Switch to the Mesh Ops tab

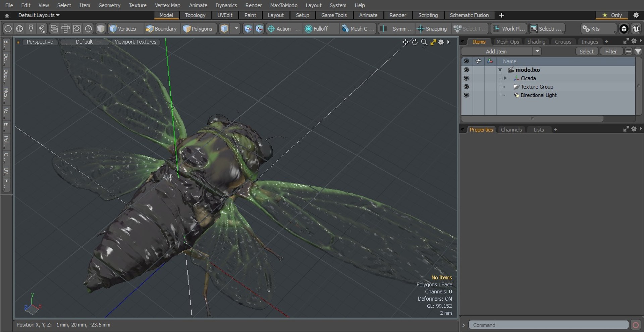(507, 42)
